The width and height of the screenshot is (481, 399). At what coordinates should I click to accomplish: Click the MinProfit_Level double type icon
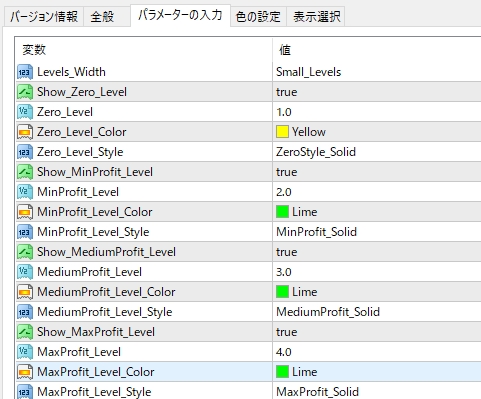25,192
